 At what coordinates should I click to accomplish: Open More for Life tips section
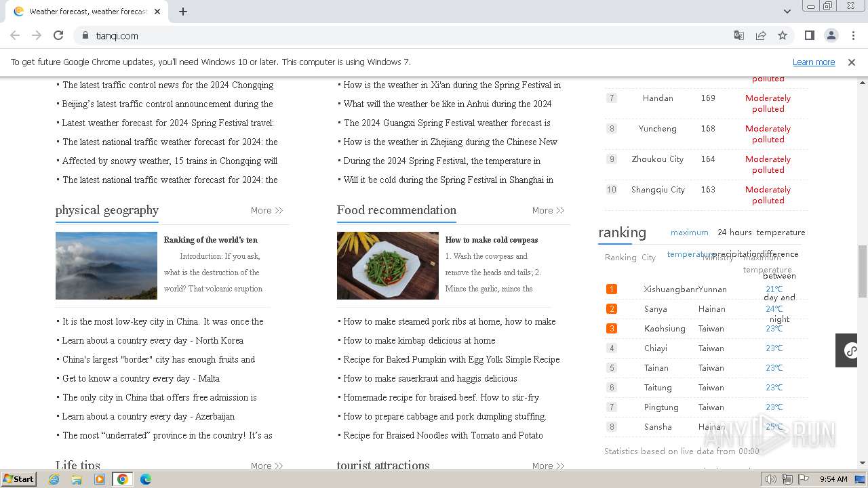click(x=267, y=466)
